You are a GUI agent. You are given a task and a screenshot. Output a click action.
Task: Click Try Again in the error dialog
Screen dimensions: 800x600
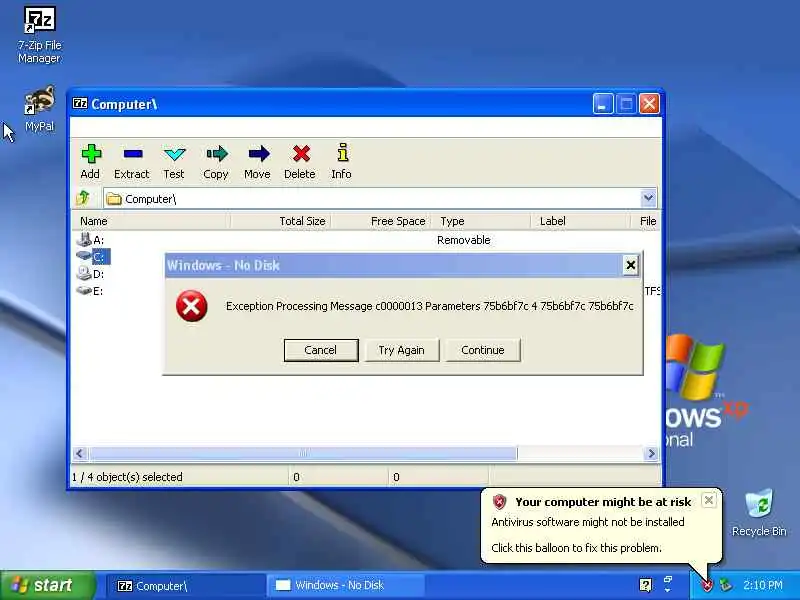point(402,351)
